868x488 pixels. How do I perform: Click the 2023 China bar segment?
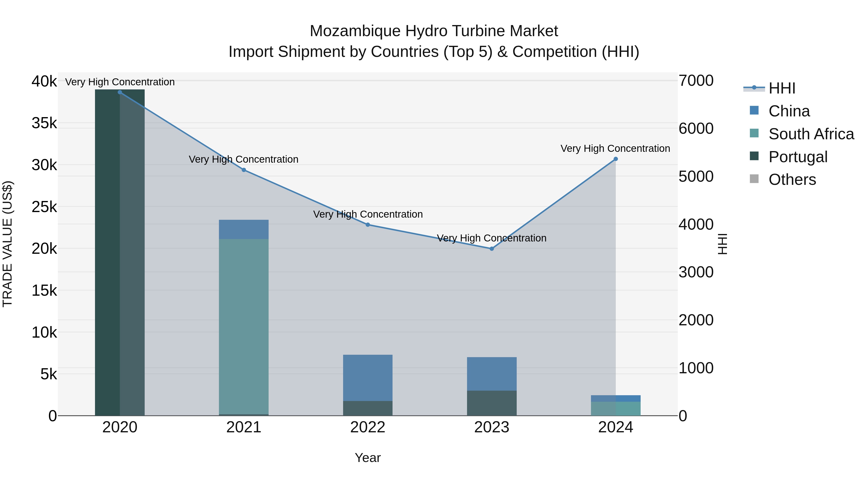coord(492,374)
